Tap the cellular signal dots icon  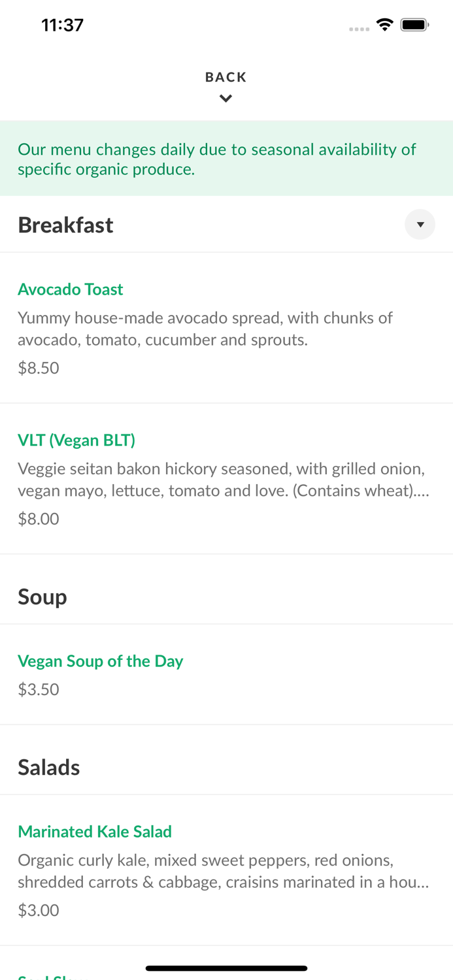click(359, 29)
